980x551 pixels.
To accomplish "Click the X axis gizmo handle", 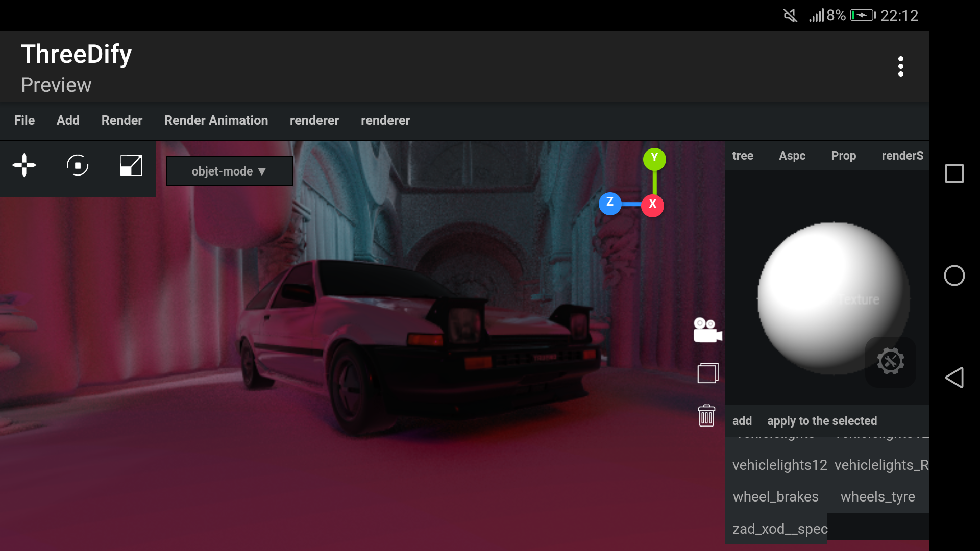I will (652, 205).
